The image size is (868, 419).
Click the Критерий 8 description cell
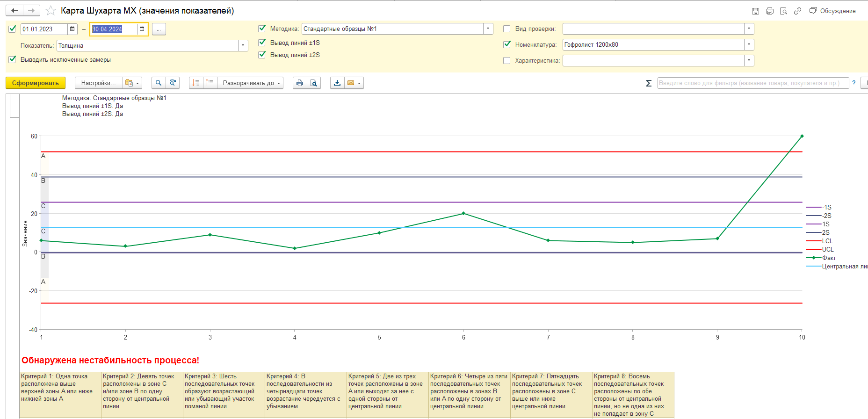[x=633, y=395]
